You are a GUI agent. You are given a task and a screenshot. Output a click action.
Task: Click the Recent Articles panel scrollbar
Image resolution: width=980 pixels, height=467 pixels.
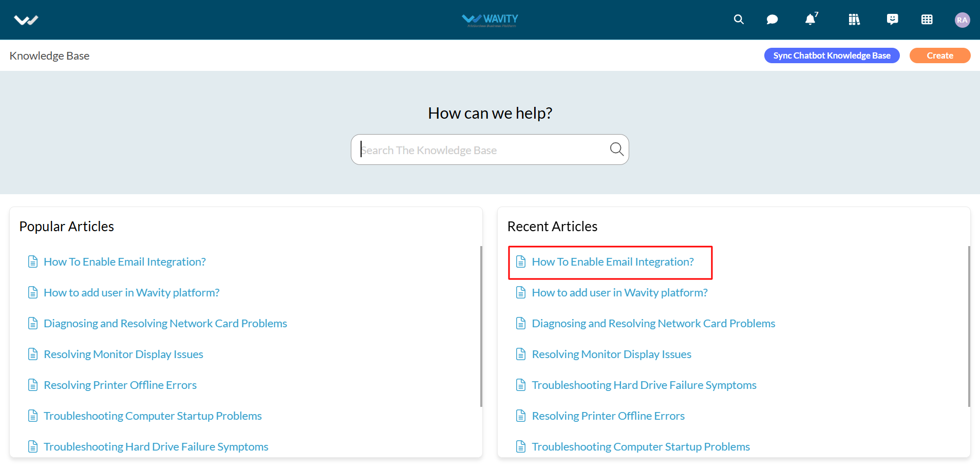(x=969, y=326)
